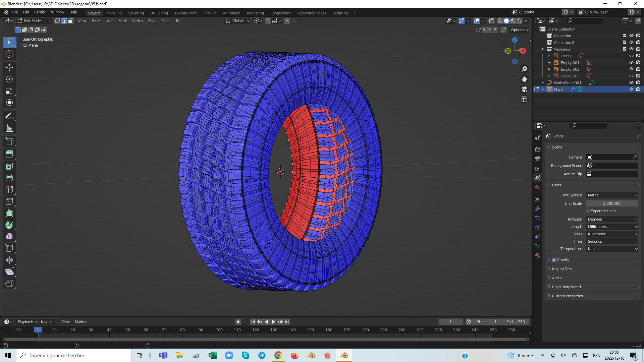Screen dimensions: 644x362
Task: Switch to the Sculpting workspace tab
Action: (x=136, y=13)
